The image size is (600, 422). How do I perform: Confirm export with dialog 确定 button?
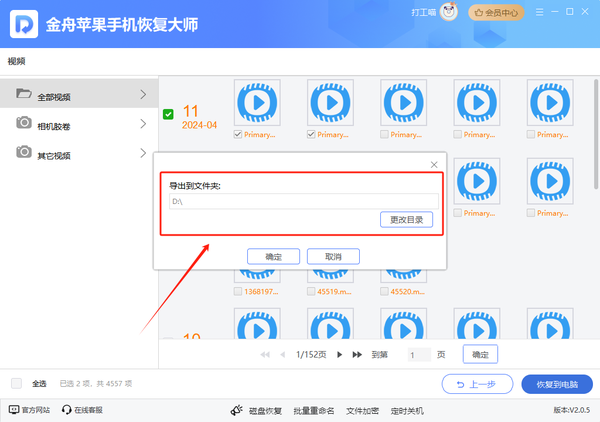tap(274, 256)
